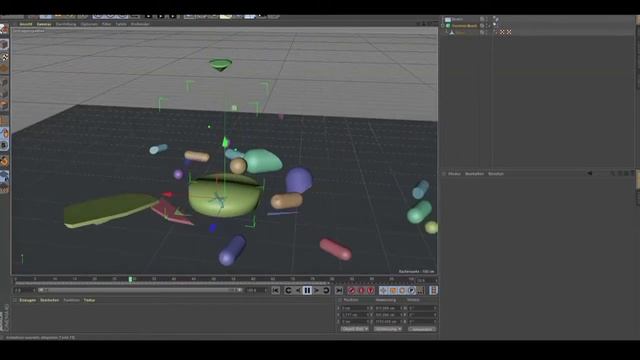Viewport: 640px width, 360px height.
Task: Click the Position Y coordinate field
Action: point(354,315)
